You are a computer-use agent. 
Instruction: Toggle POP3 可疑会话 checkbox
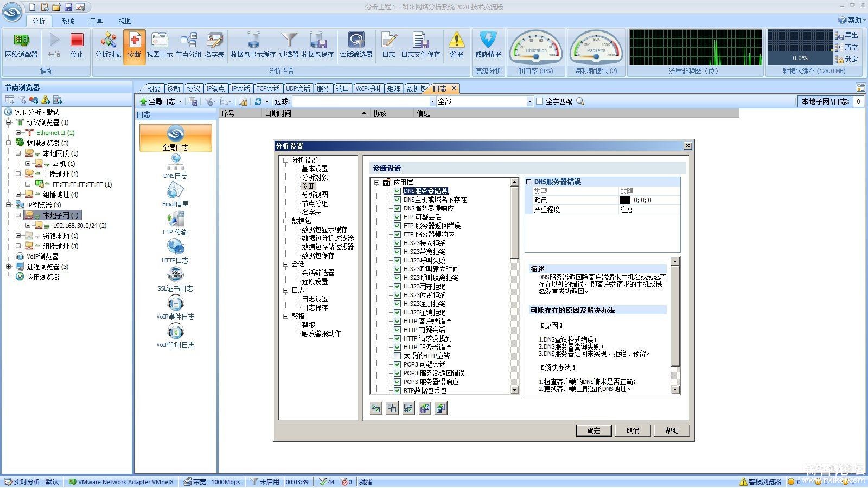397,364
